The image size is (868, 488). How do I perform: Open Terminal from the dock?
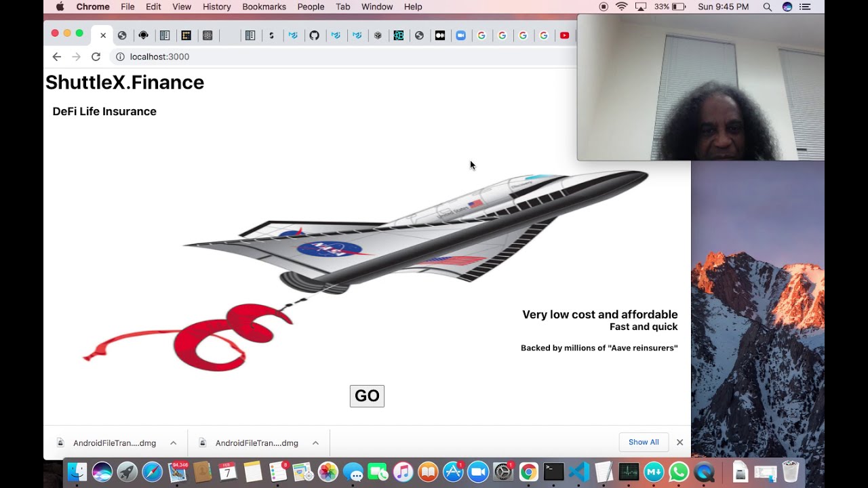point(553,472)
